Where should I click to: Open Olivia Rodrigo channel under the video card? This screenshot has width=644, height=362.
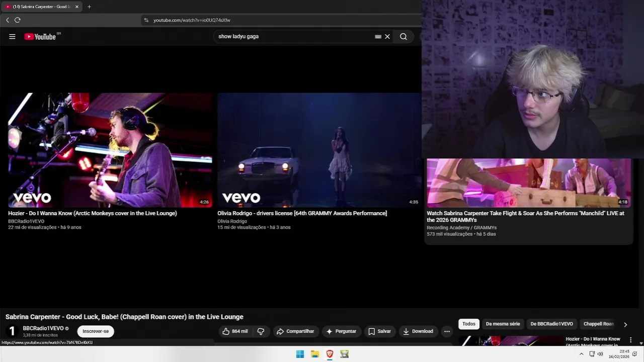pyautogui.click(x=232, y=221)
